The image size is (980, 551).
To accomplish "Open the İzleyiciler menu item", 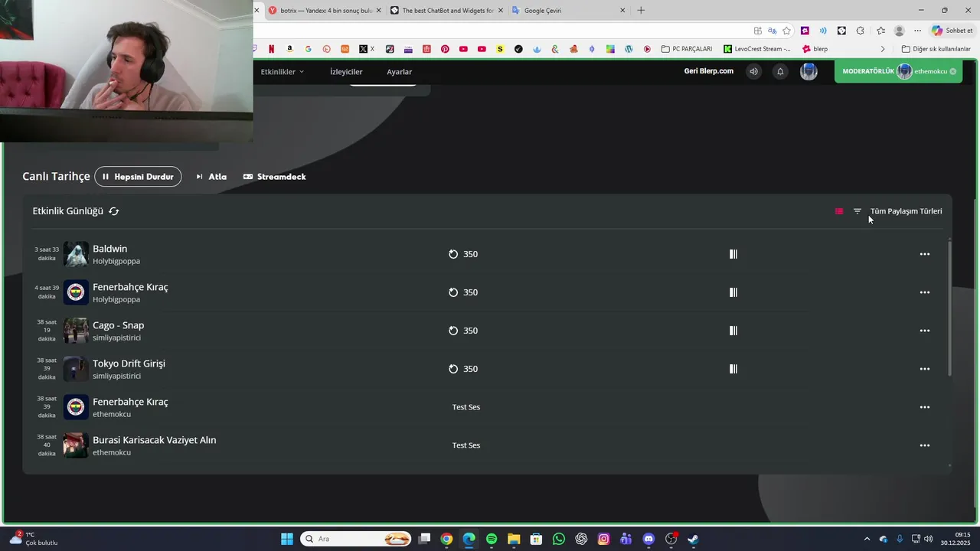I will click(346, 72).
